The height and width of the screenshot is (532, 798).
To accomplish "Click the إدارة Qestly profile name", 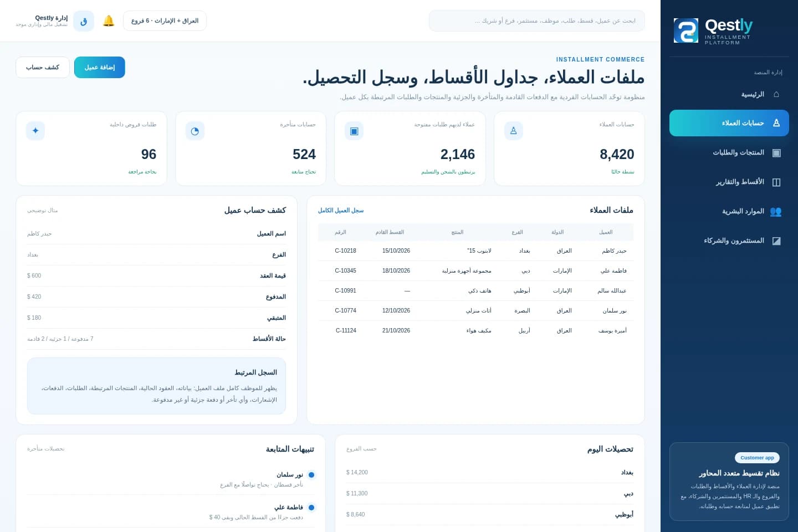I will pyautogui.click(x=52, y=18).
